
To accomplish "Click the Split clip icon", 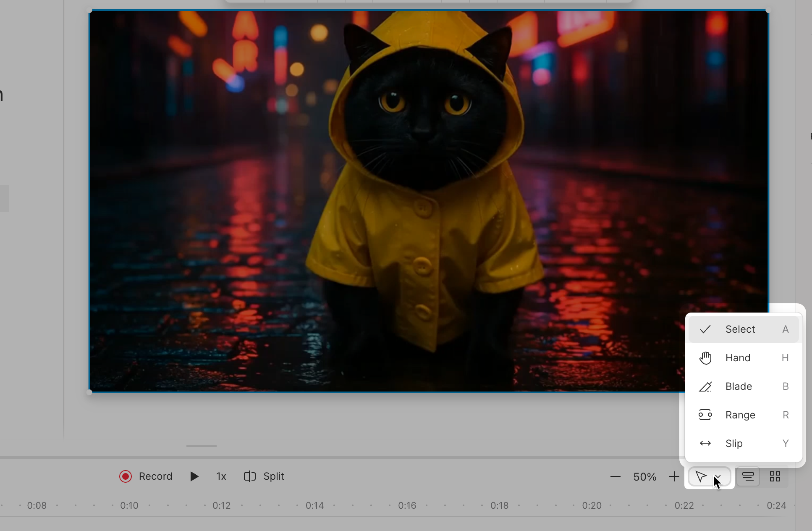I will (249, 476).
